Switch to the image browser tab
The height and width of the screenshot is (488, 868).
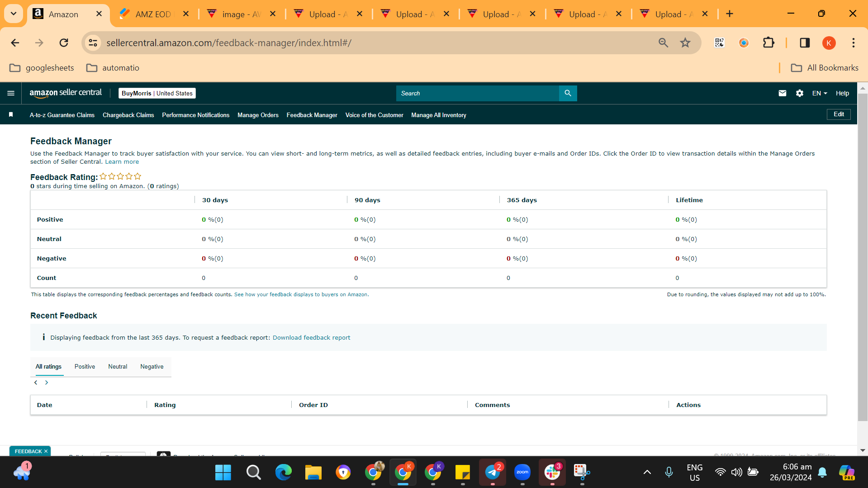242,14
